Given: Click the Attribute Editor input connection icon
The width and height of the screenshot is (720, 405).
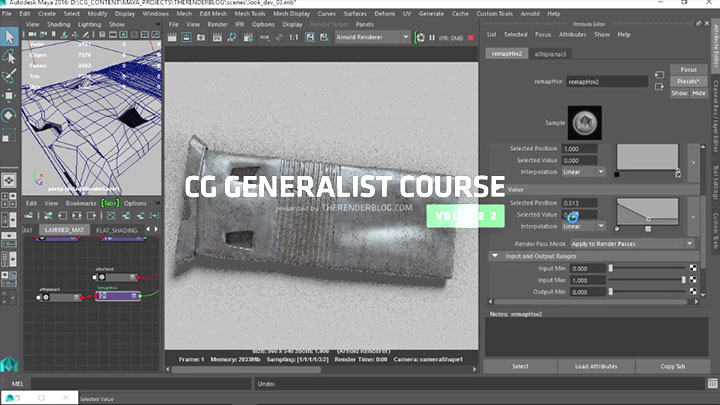Looking at the screenshot, I should [x=659, y=75].
